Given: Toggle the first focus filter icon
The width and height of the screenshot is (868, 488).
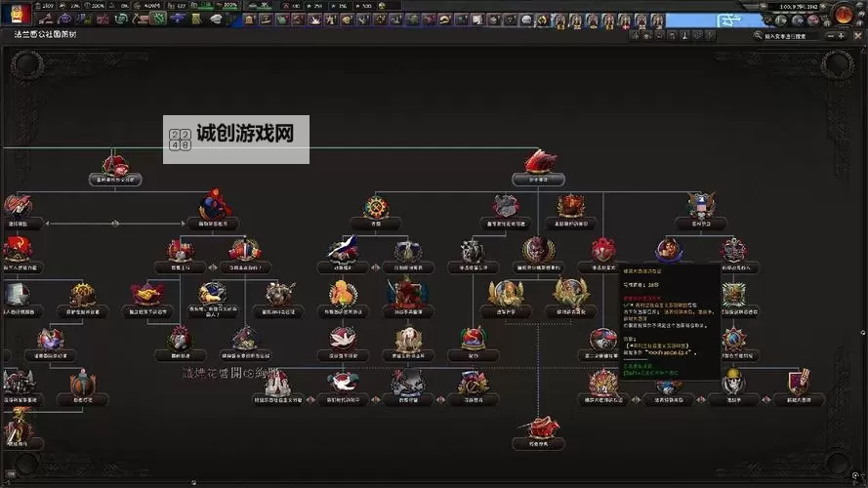Looking at the screenshot, I should point(636,35).
